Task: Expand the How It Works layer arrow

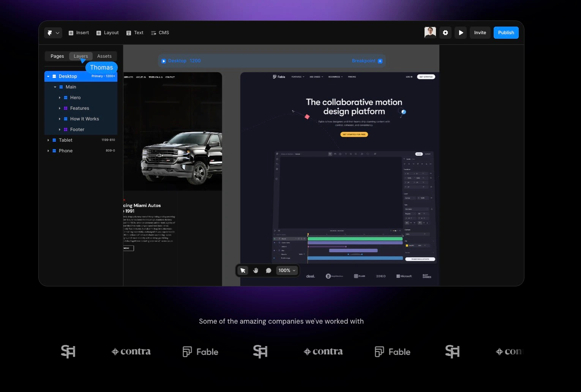Action: click(x=60, y=119)
